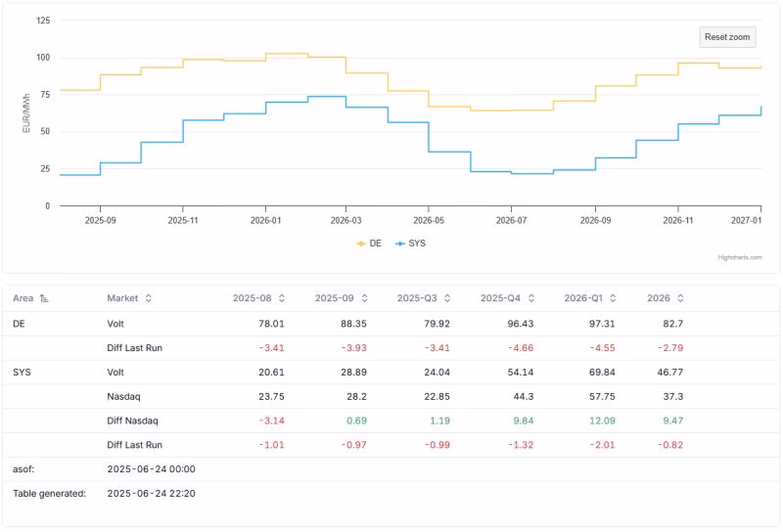Click the 2025-09 column sort icon
The image size is (783, 532).
click(x=364, y=298)
